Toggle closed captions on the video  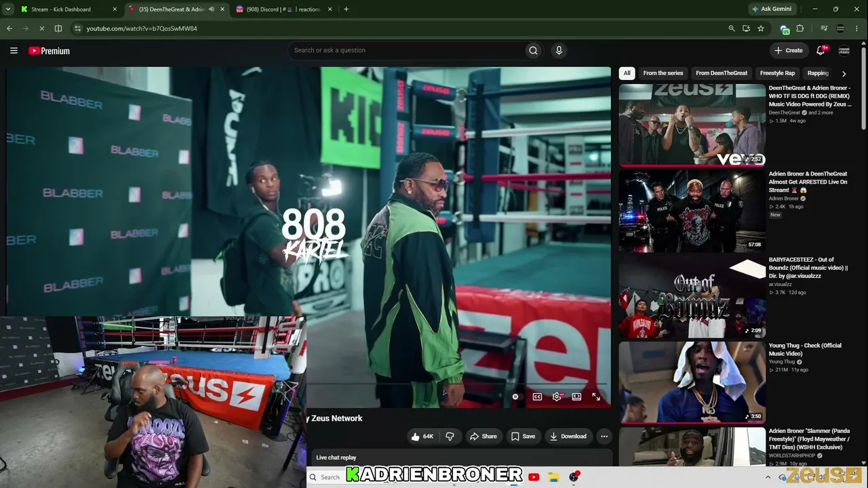(x=537, y=396)
